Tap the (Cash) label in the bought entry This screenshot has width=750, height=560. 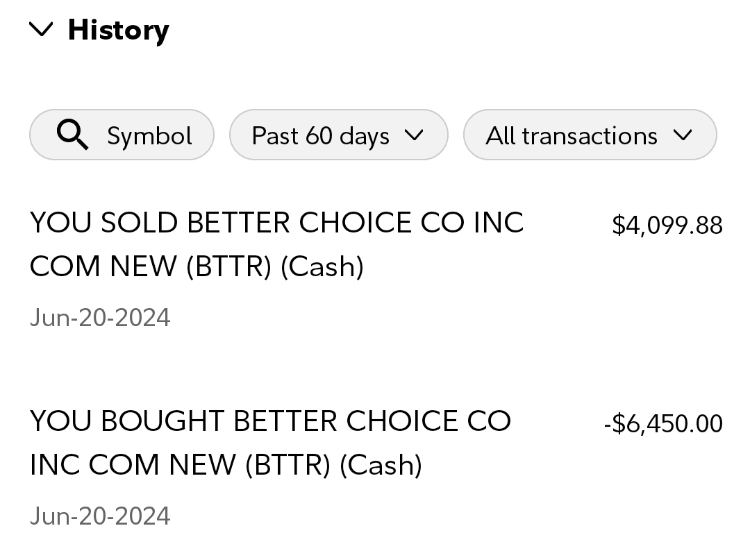[381, 465]
